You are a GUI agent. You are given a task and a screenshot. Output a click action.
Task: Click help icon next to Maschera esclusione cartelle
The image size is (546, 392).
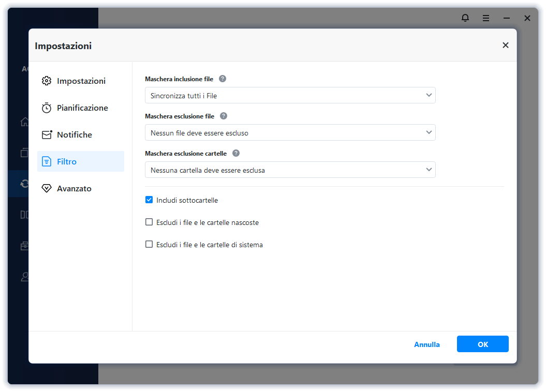236,154
